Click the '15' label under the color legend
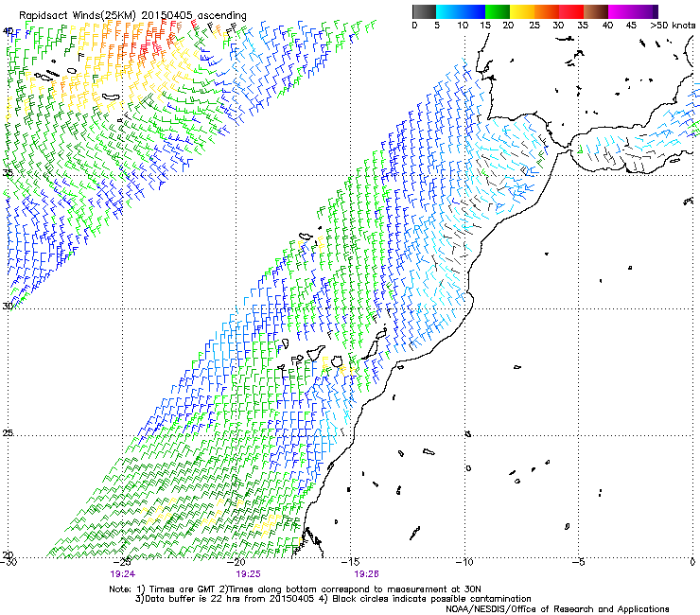This screenshot has width=700, height=615. [485, 25]
